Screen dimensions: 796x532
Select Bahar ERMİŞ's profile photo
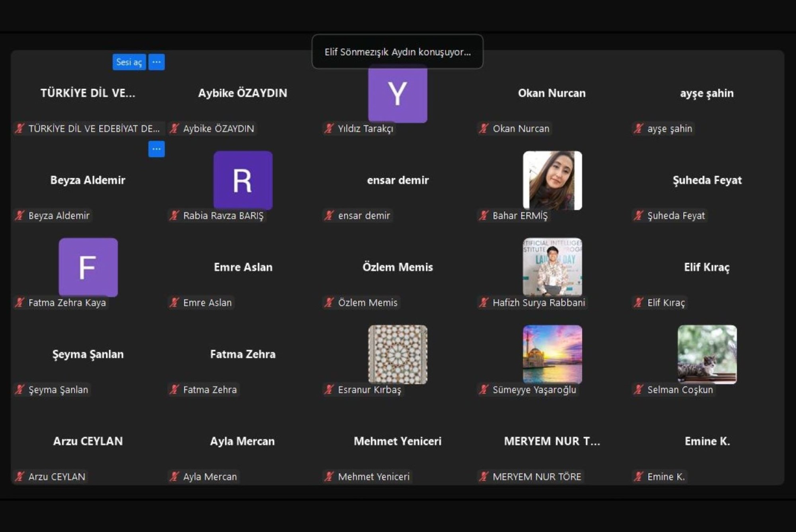552,180
